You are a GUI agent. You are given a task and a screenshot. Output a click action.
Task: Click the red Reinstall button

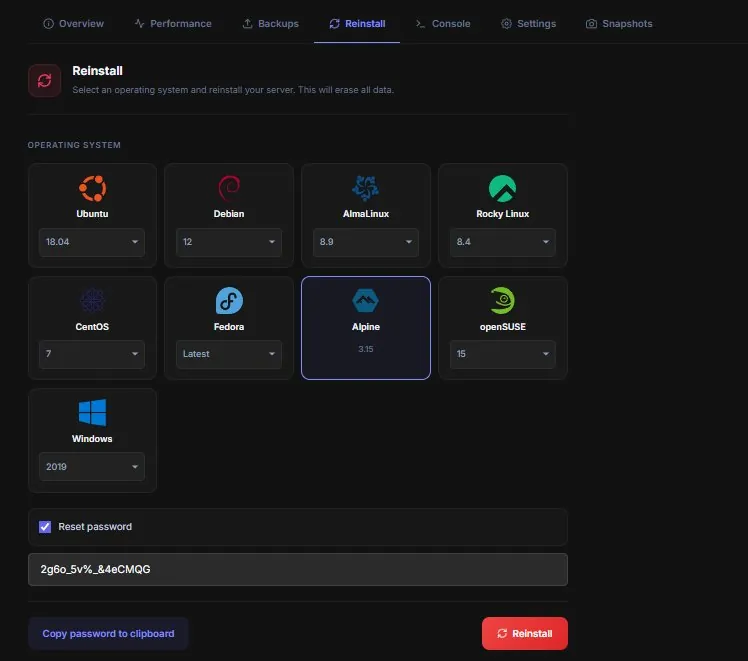click(x=525, y=634)
